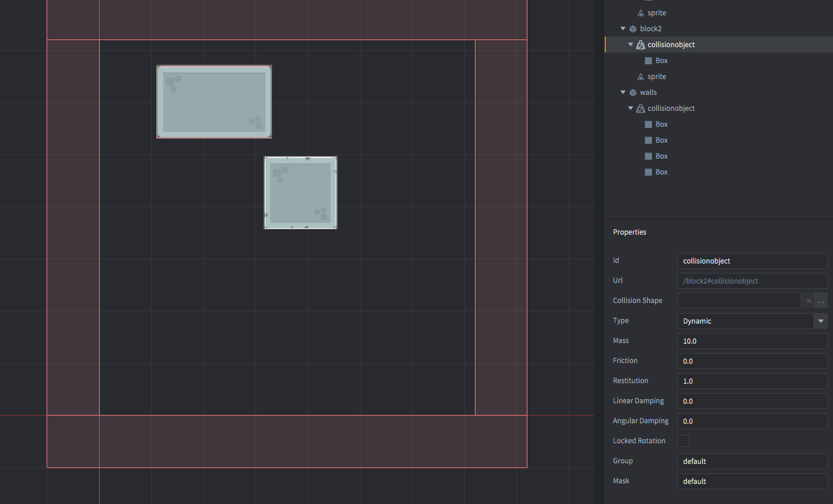Select the collisionobject icon under block2
This screenshot has height=504, width=833.
640,45
